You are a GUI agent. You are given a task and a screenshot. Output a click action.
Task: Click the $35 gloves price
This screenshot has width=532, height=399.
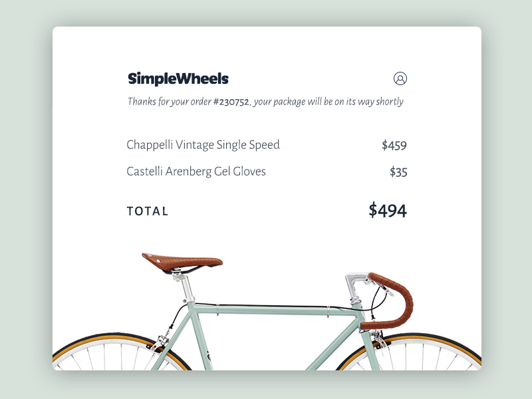pyautogui.click(x=398, y=172)
